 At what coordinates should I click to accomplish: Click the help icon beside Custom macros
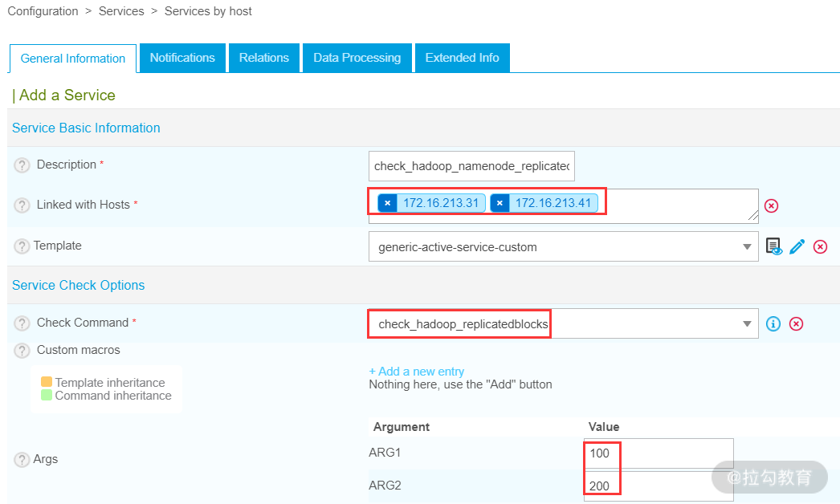pos(22,350)
